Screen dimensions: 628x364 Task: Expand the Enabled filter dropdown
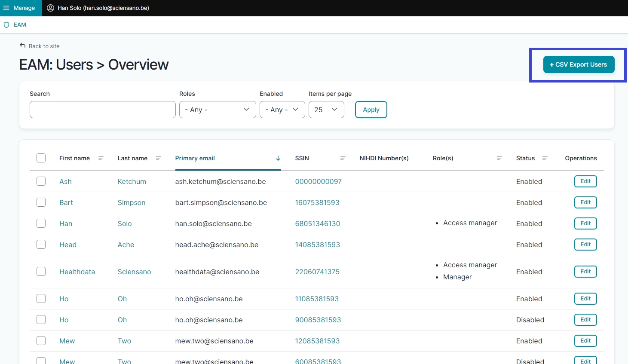(282, 110)
